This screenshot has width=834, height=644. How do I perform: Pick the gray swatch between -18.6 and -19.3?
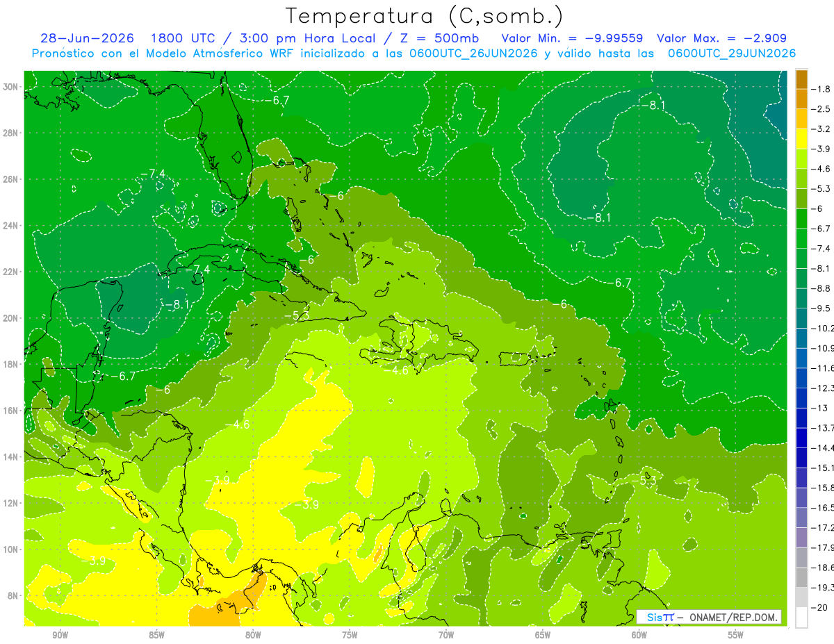801,577
